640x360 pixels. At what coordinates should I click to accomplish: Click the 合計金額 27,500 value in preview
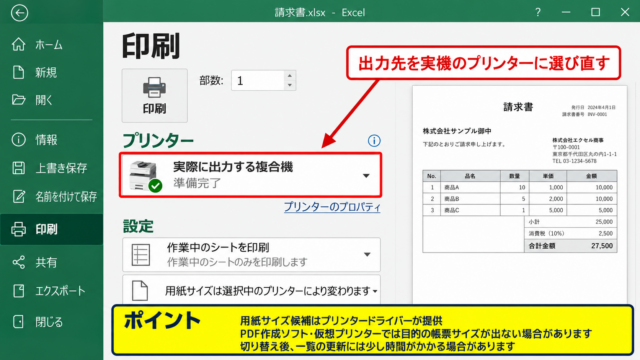point(602,246)
